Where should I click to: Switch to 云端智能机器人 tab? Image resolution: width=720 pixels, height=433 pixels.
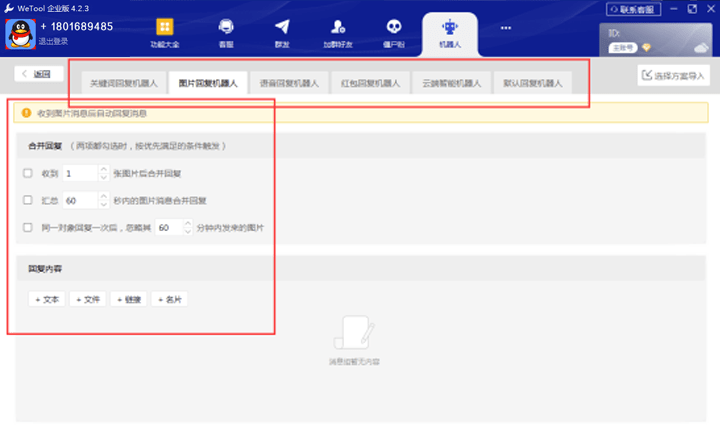(x=451, y=83)
